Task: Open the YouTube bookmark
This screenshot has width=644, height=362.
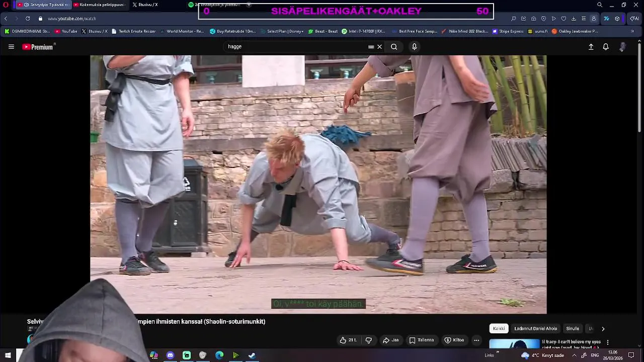Action: tap(66, 31)
